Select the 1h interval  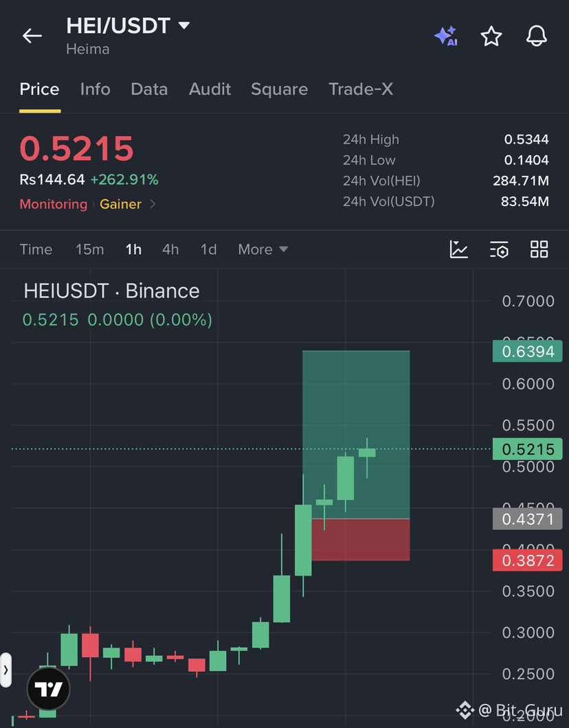tap(133, 249)
